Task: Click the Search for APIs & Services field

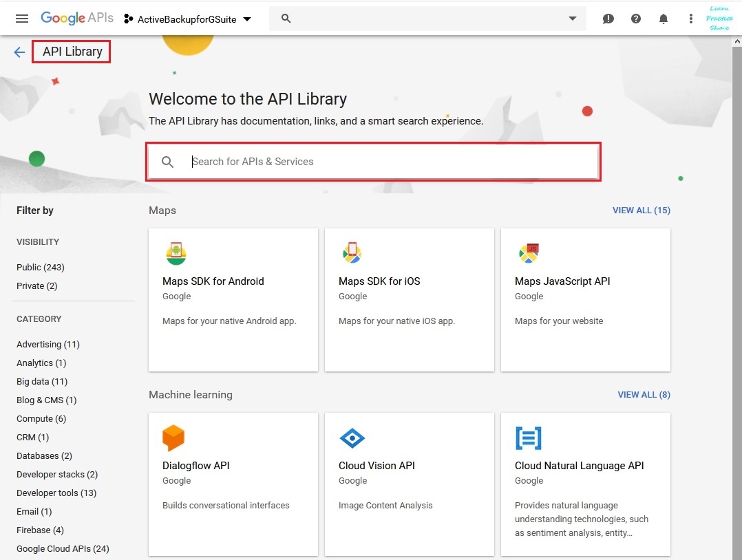Action: coord(373,162)
